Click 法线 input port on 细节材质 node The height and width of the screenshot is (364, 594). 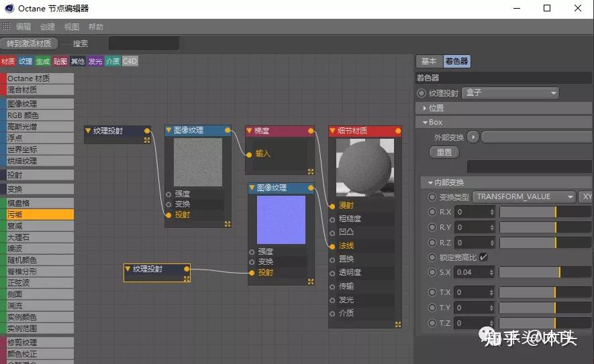pyautogui.click(x=332, y=246)
